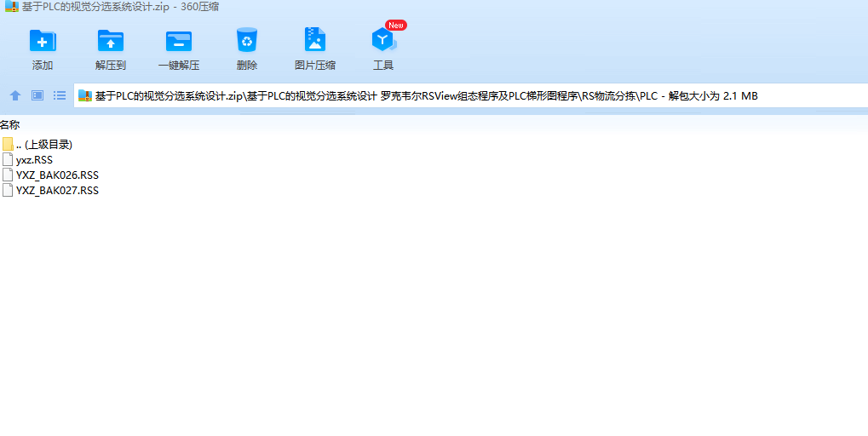Select the .. (上级目录) parent folder row

tap(37, 145)
